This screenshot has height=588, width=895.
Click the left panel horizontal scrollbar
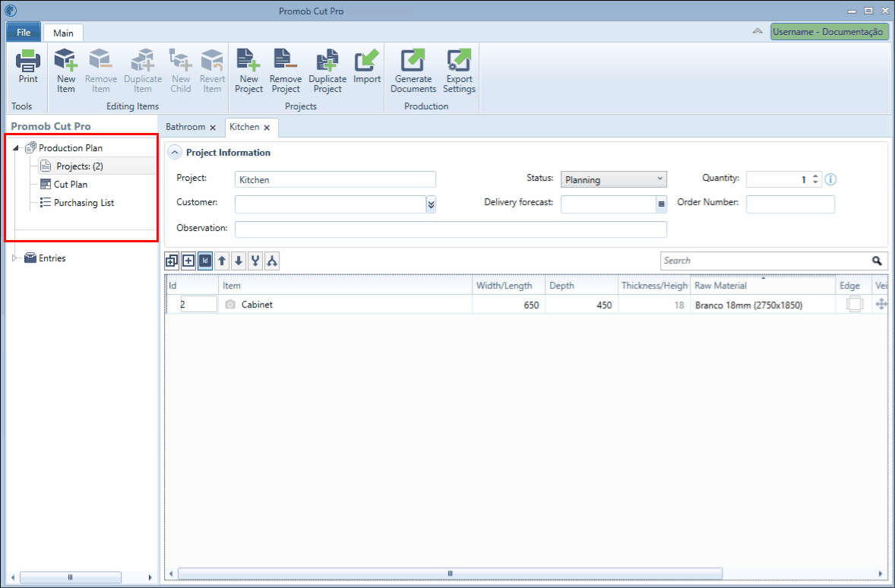click(x=70, y=577)
